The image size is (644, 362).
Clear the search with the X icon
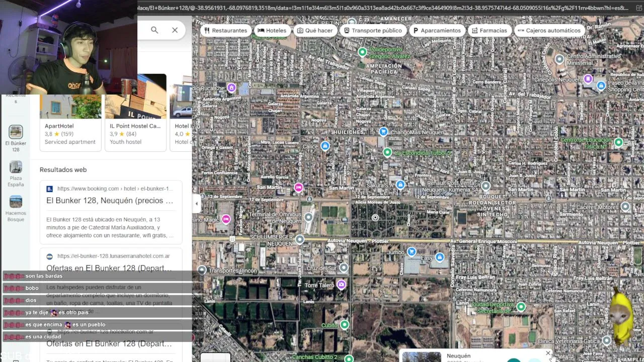175,30
